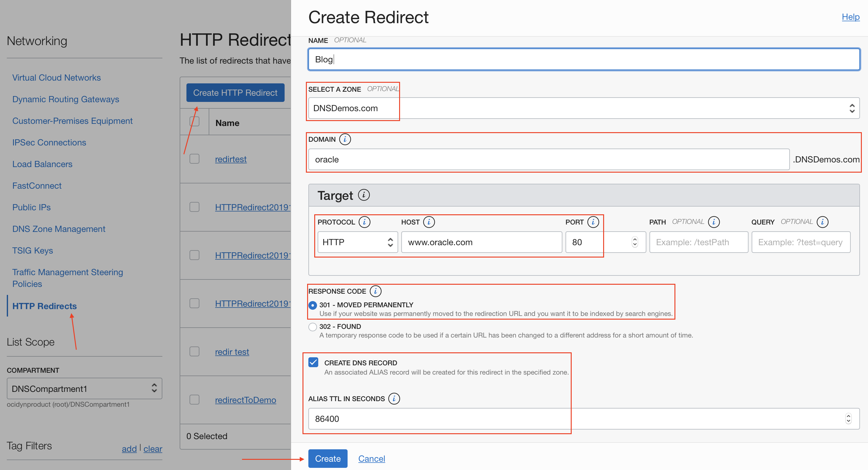
Task: Click the PROTOCOL info icon
Action: (364, 222)
